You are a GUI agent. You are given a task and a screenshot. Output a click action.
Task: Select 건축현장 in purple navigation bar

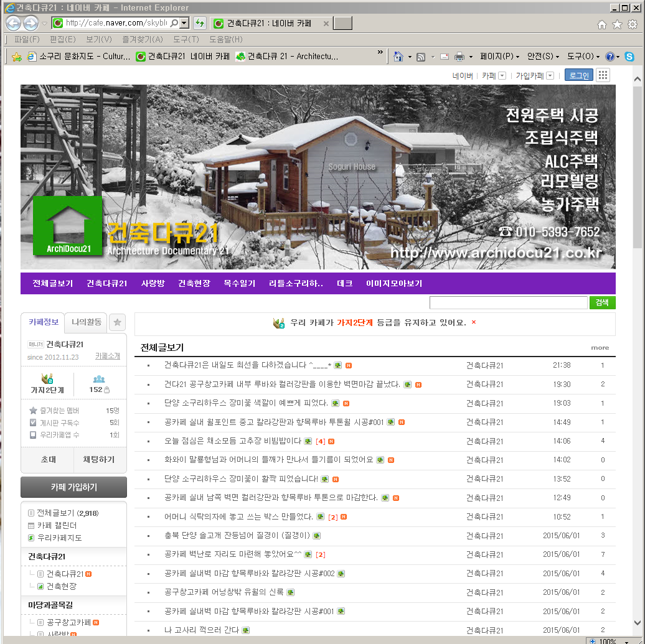click(194, 284)
